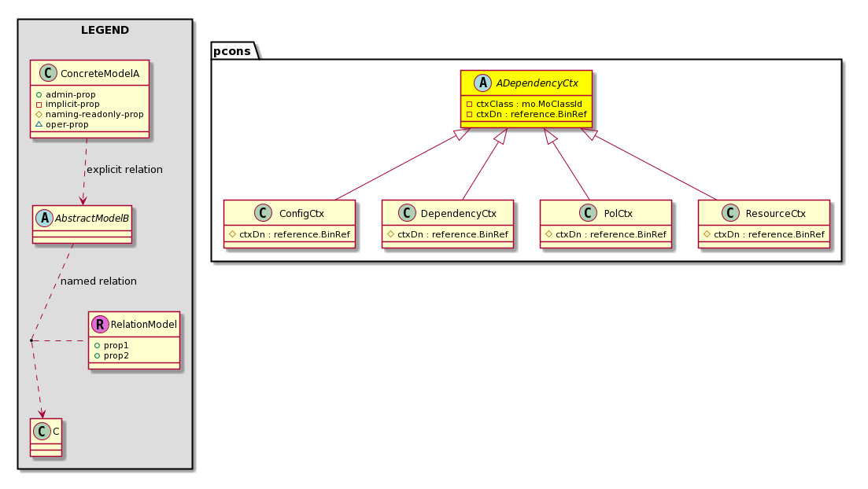Click 'ctxClass : mo.MoClassId' attribute
Viewport: 868px width, 489px height.
point(529,104)
